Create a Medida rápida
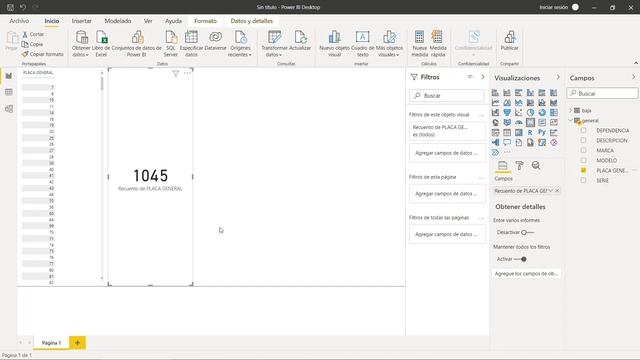The height and width of the screenshot is (360, 640). click(438, 43)
